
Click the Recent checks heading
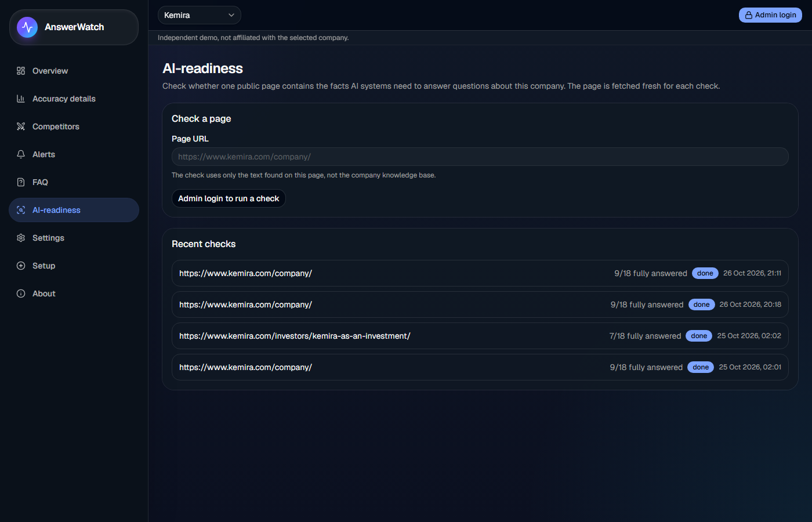[204, 244]
